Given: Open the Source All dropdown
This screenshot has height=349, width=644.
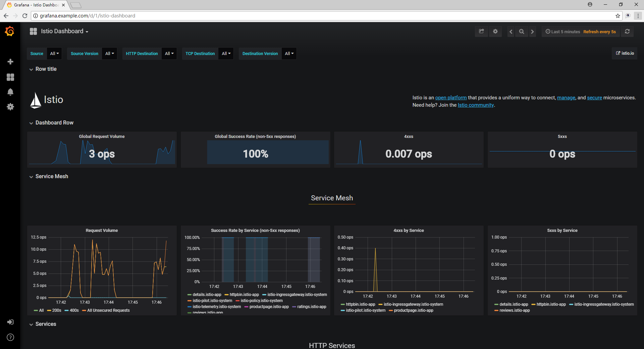Looking at the screenshot, I should pos(54,54).
